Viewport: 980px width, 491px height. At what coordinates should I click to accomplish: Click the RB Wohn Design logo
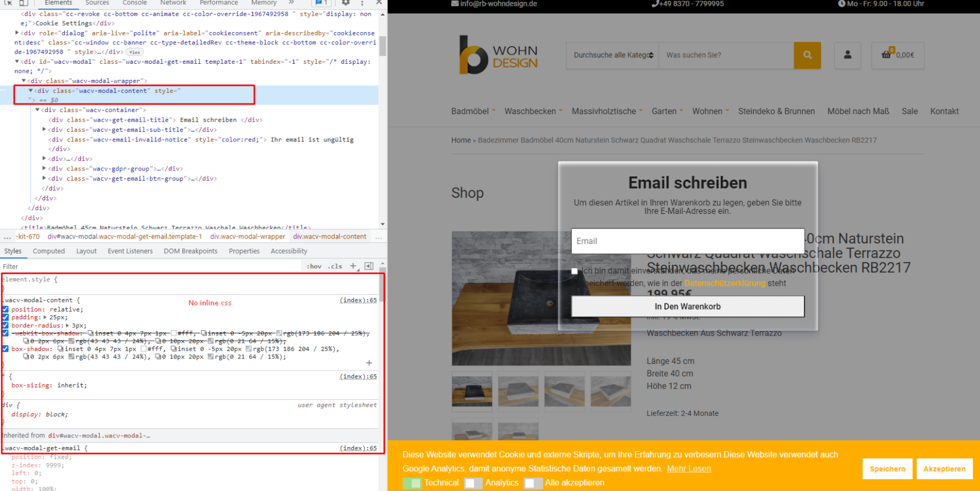click(x=498, y=55)
